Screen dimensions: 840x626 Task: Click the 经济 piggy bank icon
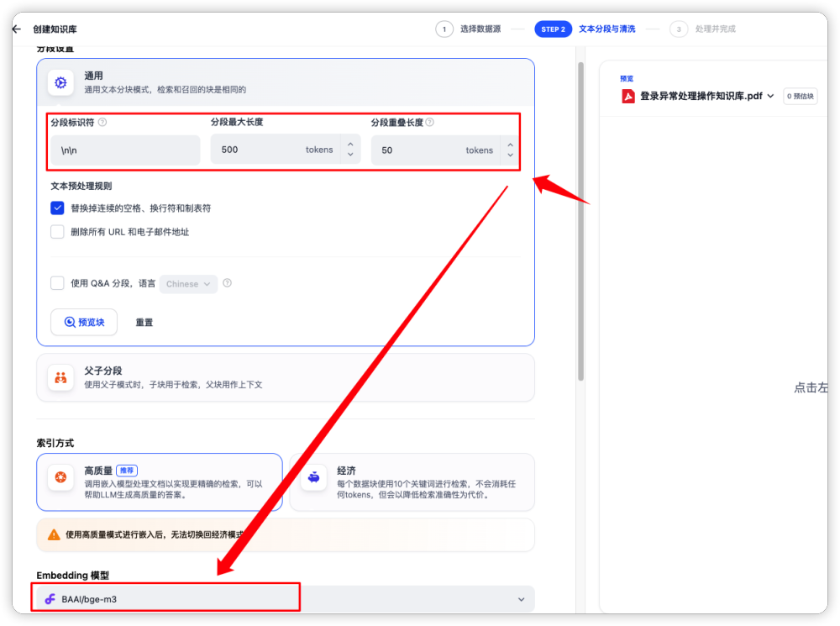point(313,477)
